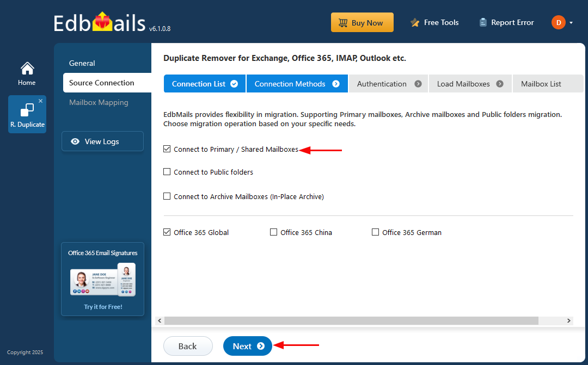Click the right arrow of horizontal scrollbar

tap(569, 321)
